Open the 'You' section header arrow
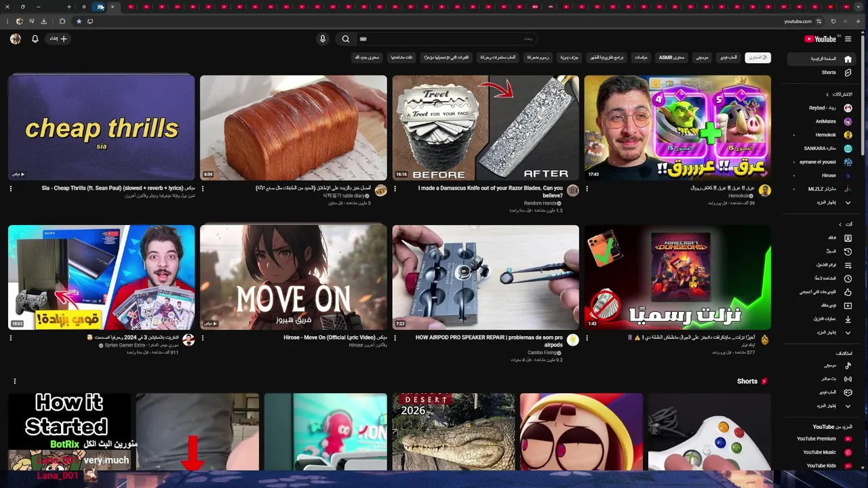This screenshot has width=868, height=488. (840, 224)
